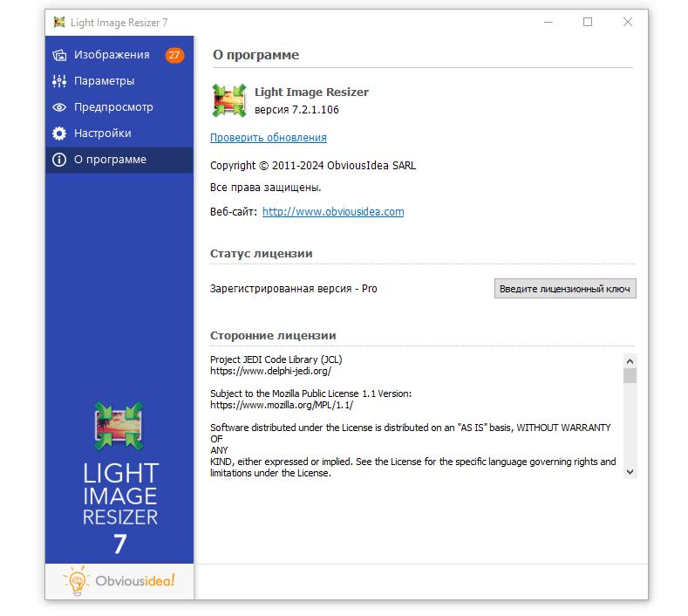Click the Copyright 2011-2024 ObviousIdea SARL text
The height and width of the screenshot is (616, 688).
pyautogui.click(x=313, y=166)
